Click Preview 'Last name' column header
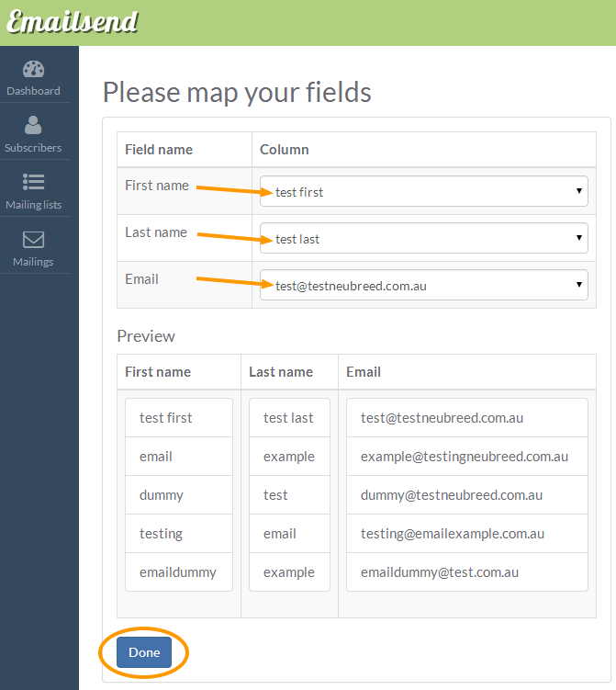Screen dimensions: 616x690 281,372
